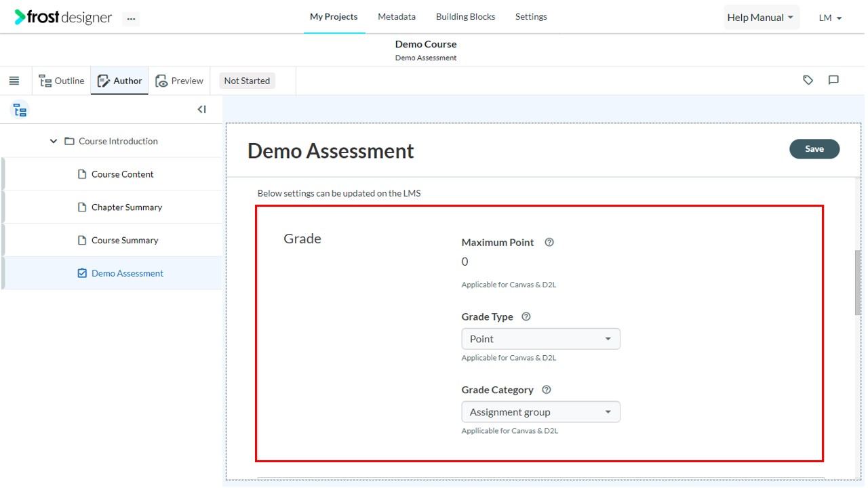Image resolution: width=868 pixels, height=488 pixels.
Task: Open the Grade Type dropdown showing Point
Action: click(x=540, y=339)
